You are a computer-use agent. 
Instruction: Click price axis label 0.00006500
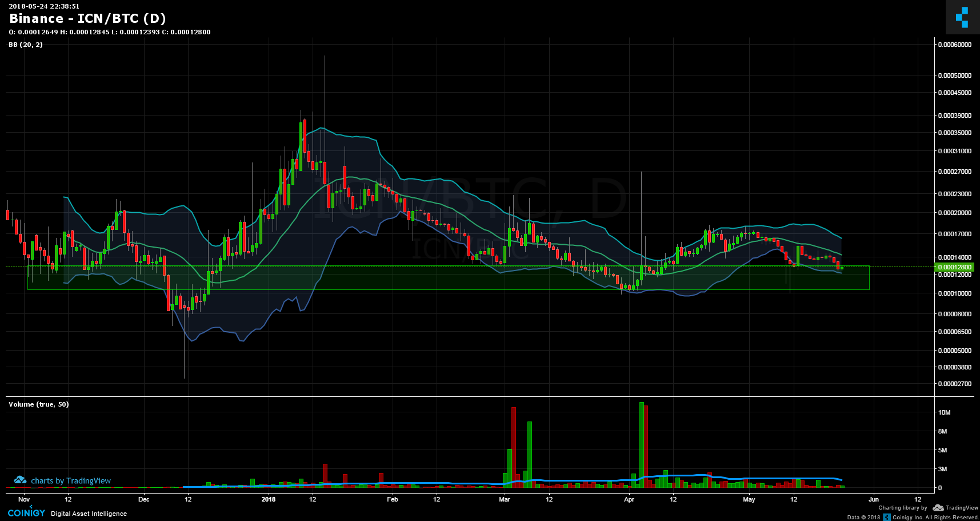pyautogui.click(x=954, y=332)
